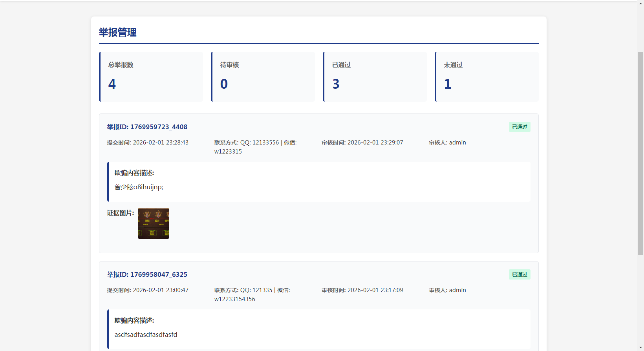
Task: Click report ID 1769959723_4408 title
Action: [x=147, y=127]
